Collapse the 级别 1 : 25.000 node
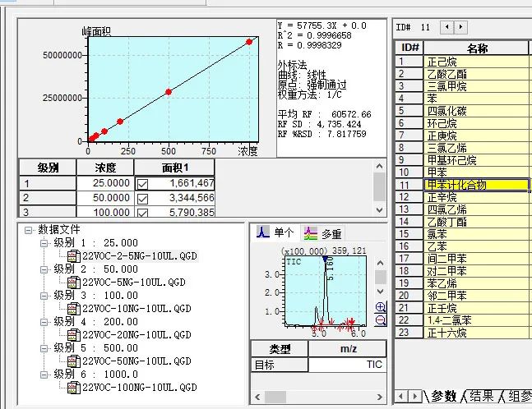532x409 pixels. click(x=44, y=244)
